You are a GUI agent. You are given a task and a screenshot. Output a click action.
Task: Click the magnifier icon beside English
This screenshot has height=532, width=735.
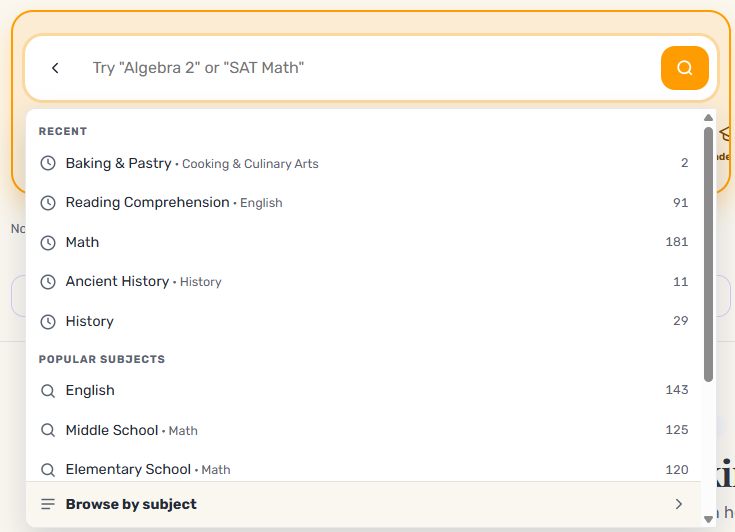click(48, 390)
